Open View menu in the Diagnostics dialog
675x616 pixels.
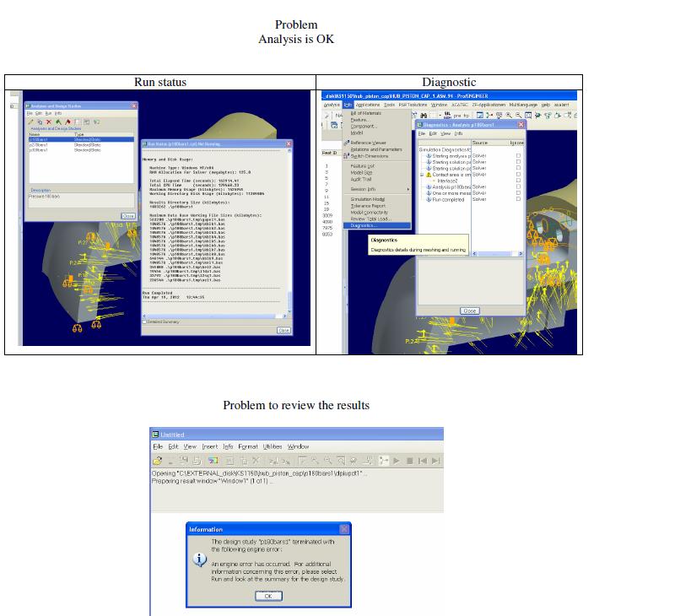click(445, 133)
